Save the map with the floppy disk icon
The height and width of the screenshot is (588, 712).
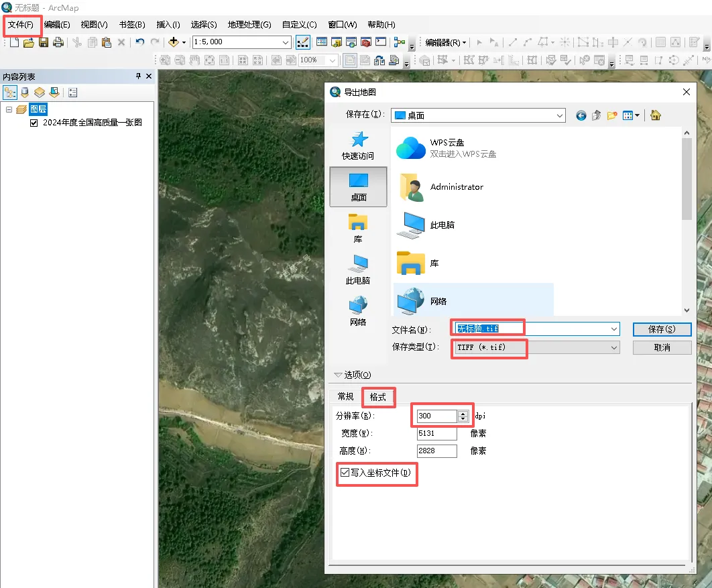44,42
